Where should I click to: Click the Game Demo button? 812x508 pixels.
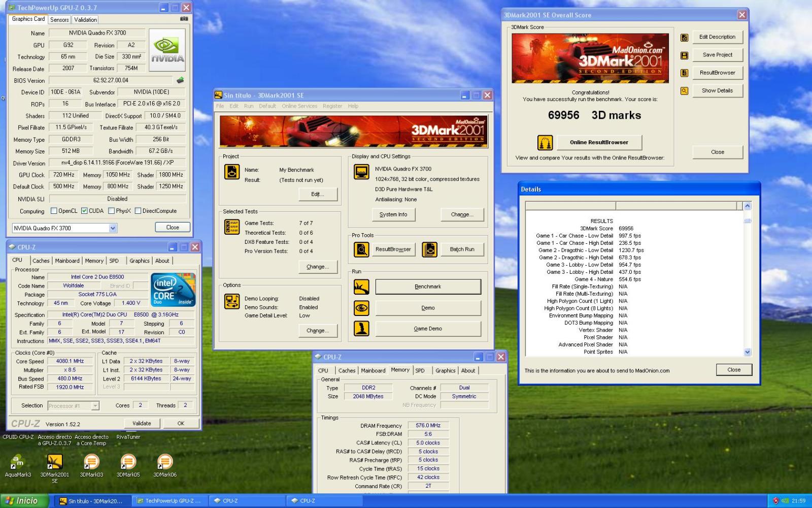point(428,329)
